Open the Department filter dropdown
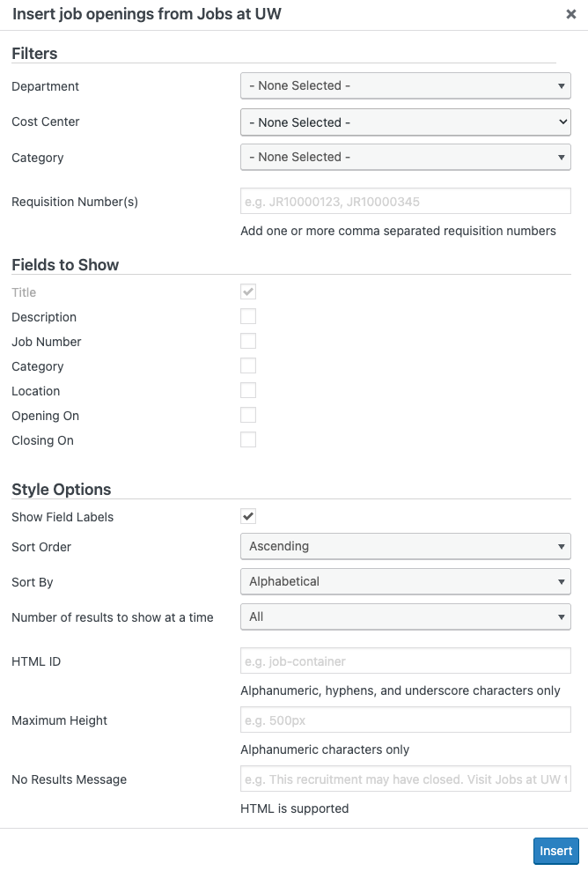Viewport: 588px width, 871px height. (x=405, y=86)
